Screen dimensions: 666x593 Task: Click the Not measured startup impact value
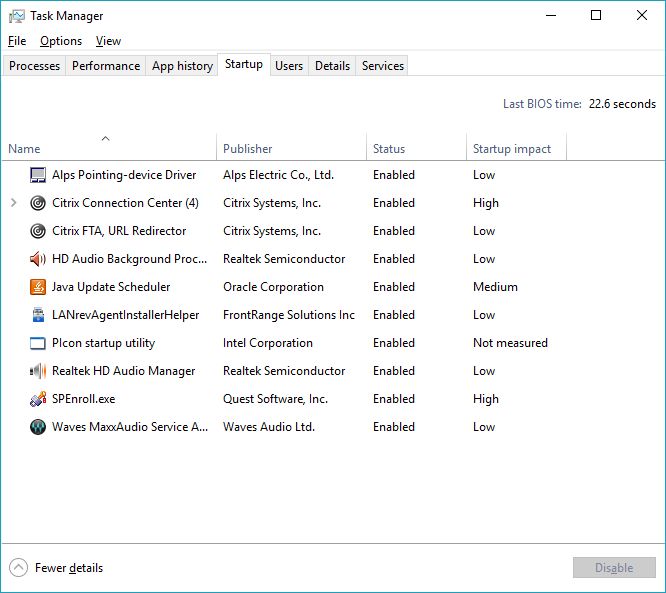point(510,343)
